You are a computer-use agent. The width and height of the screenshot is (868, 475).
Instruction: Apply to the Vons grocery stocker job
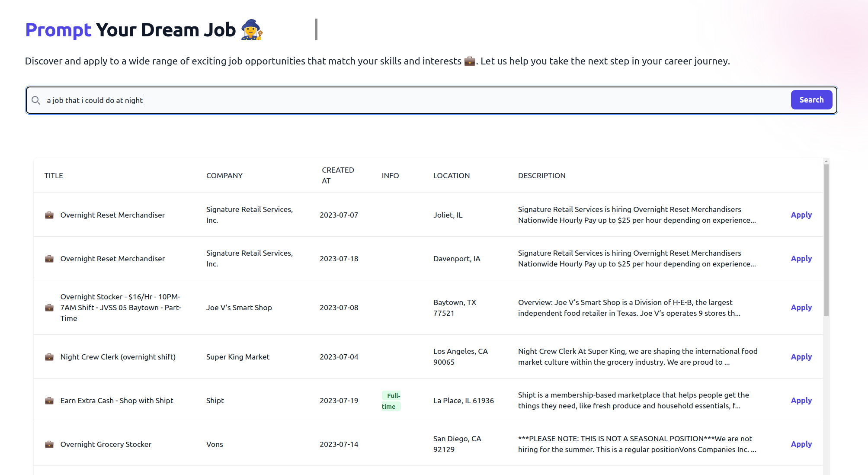coord(801,444)
